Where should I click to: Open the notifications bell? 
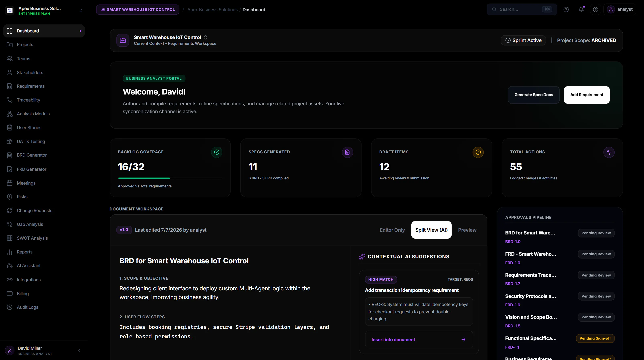(581, 9)
